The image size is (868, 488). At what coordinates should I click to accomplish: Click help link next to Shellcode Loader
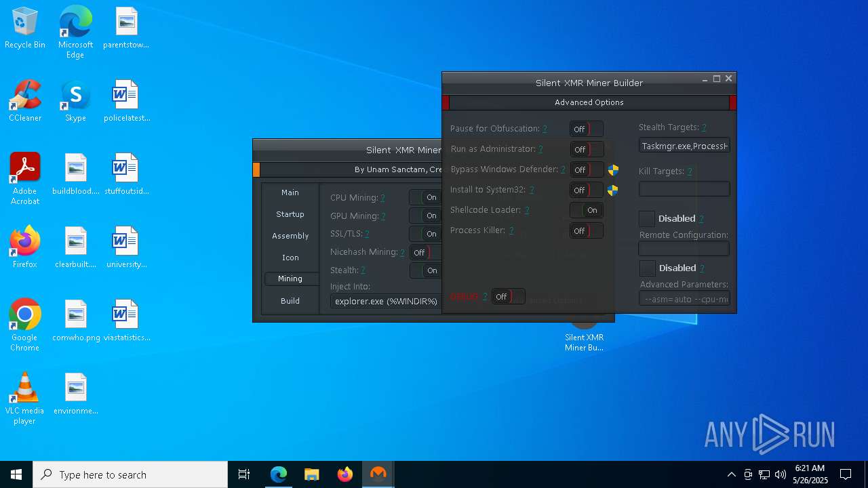(x=526, y=210)
